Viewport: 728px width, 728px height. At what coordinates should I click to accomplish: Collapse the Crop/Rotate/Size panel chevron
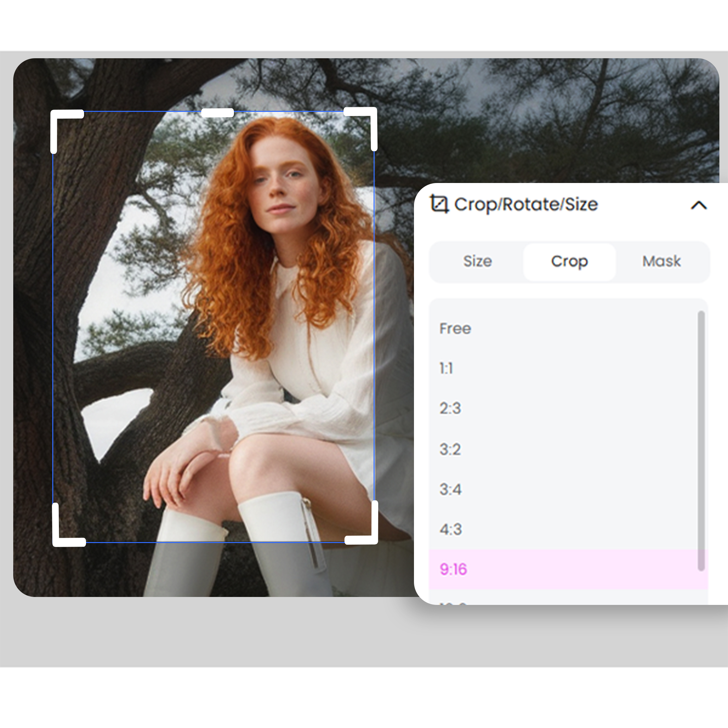[699, 205]
